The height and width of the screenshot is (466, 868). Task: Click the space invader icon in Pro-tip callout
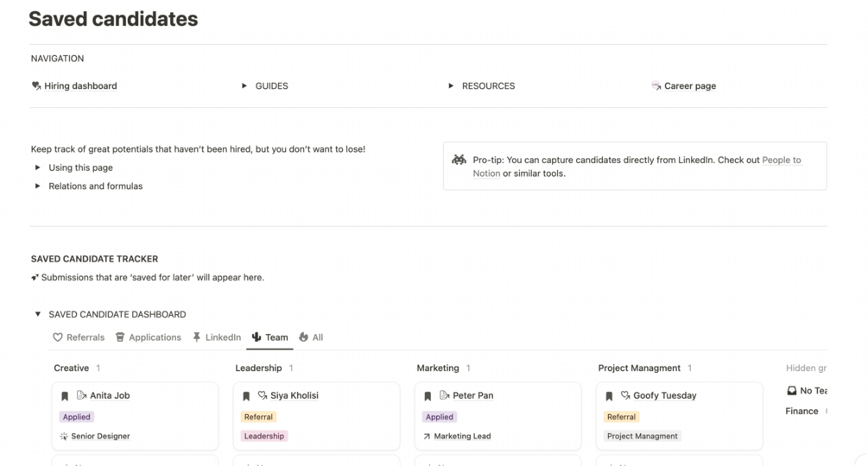point(459,161)
